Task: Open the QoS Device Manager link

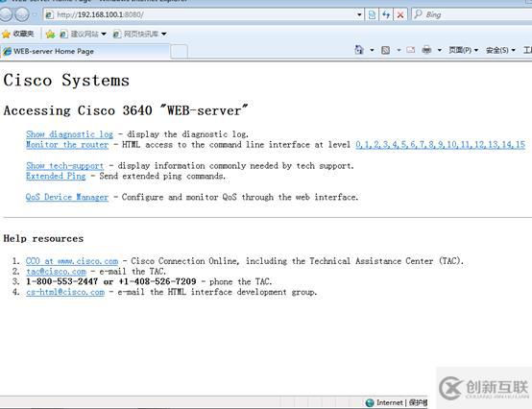Action: [x=67, y=197]
